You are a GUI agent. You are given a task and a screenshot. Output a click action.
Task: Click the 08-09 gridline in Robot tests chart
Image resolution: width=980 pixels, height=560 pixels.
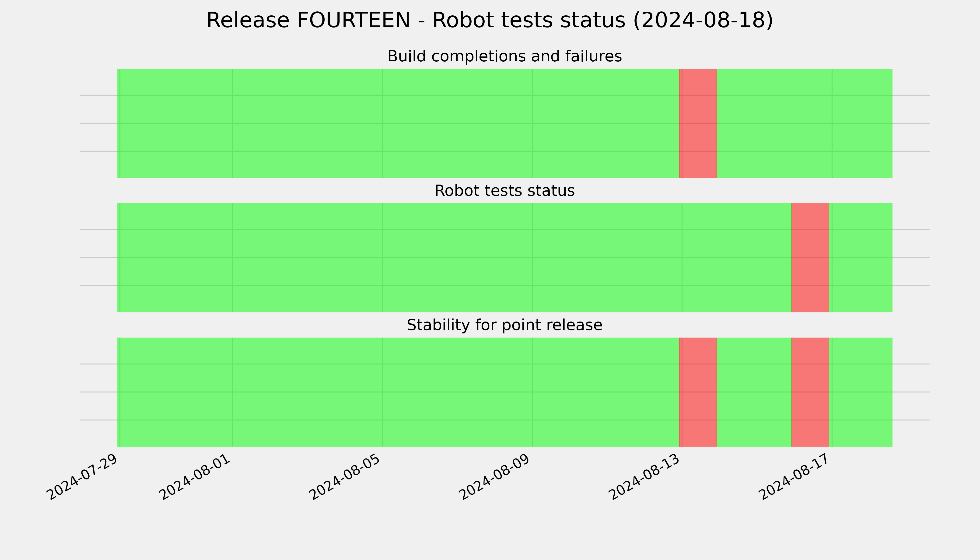(532, 258)
